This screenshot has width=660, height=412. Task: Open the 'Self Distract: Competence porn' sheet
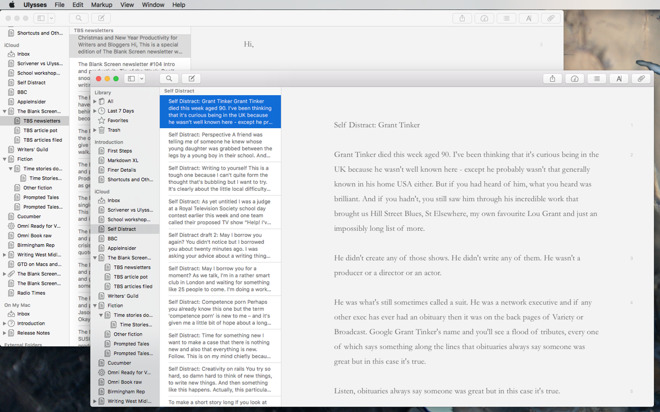click(x=220, y=312)
